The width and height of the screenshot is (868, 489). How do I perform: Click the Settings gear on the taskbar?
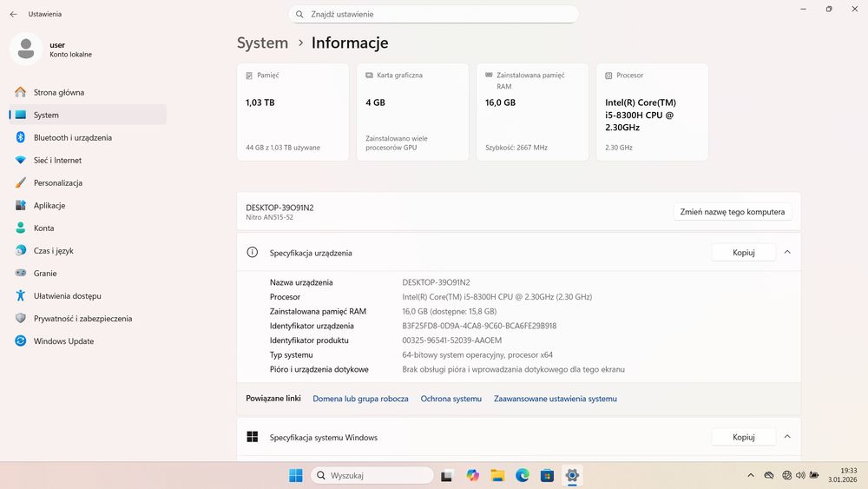(x=572, y=475)
